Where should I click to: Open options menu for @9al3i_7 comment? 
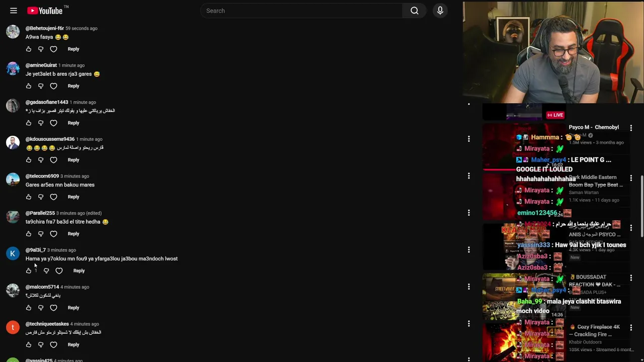point(469,249)
